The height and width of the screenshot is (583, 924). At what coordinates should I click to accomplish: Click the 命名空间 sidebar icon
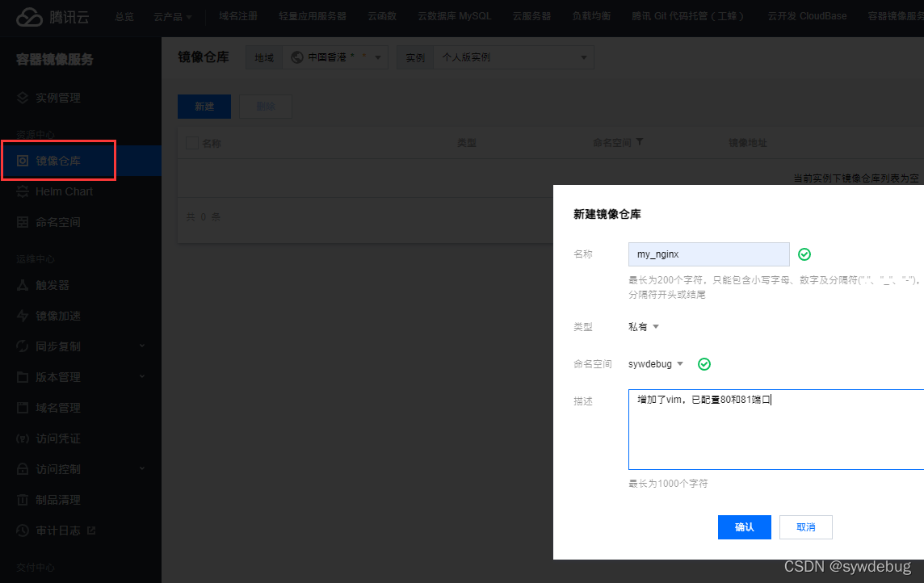click(x=23, y=222)
